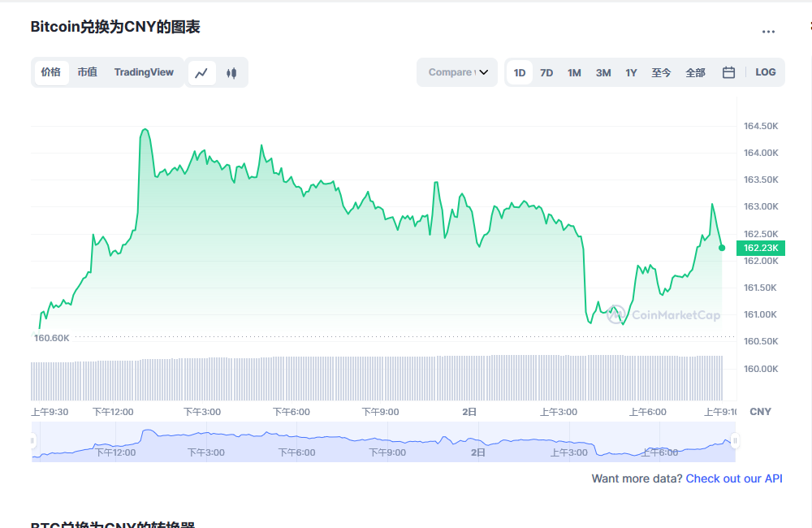This screenshot has width=812, height=528.
Task: Activate the 1D time range
Action: 519,72
